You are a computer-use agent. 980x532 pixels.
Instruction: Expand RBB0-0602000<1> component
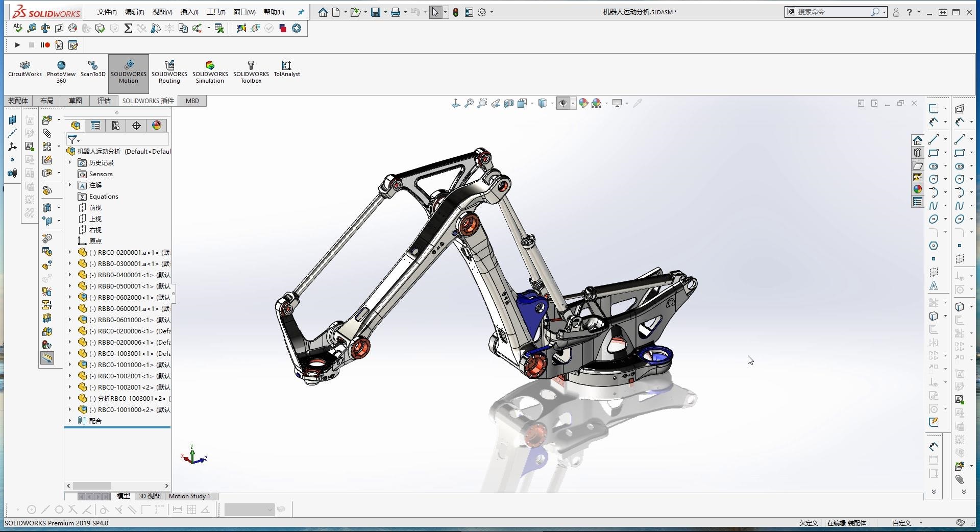70,297
